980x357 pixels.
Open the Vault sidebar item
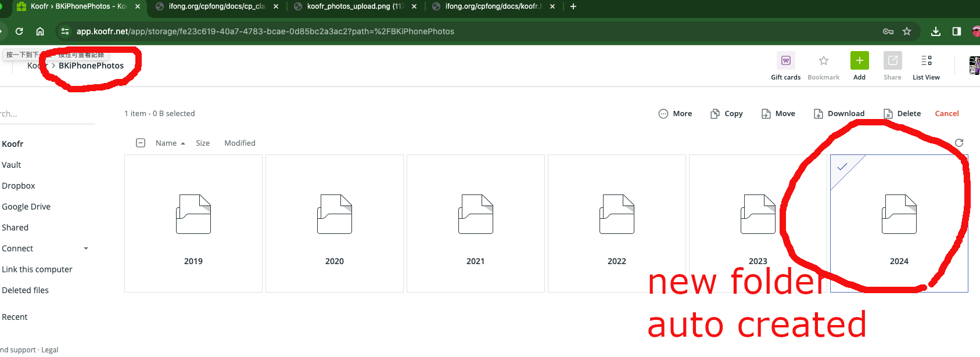pos(12,165)
